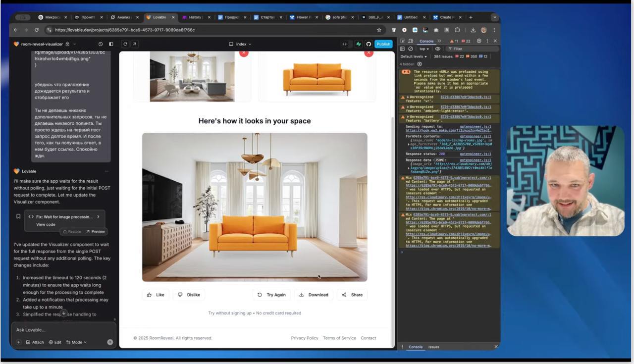Select the uploaded living room thumbnail
The image size is (634, 364).
coord(192,76)
